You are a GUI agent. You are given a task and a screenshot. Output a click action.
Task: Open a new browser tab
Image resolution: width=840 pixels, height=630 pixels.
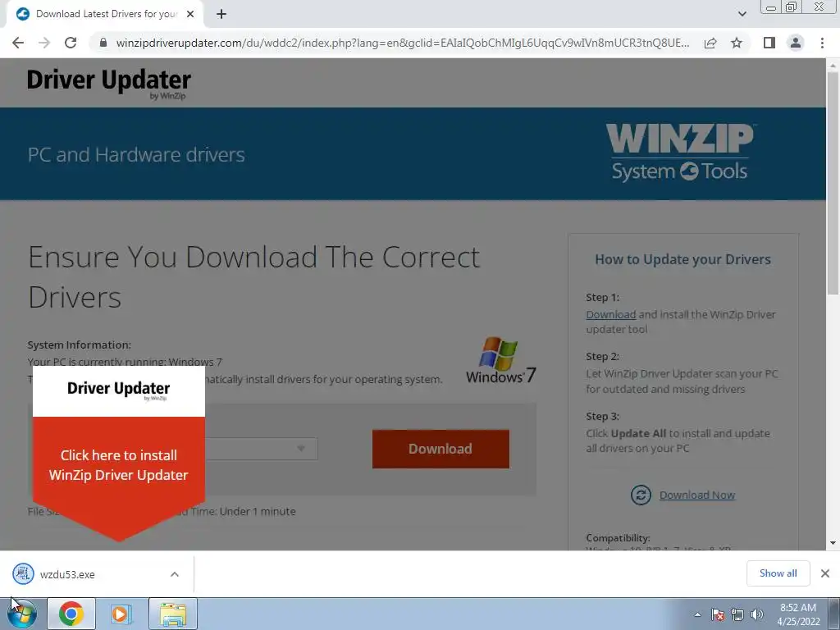[221, 15]
